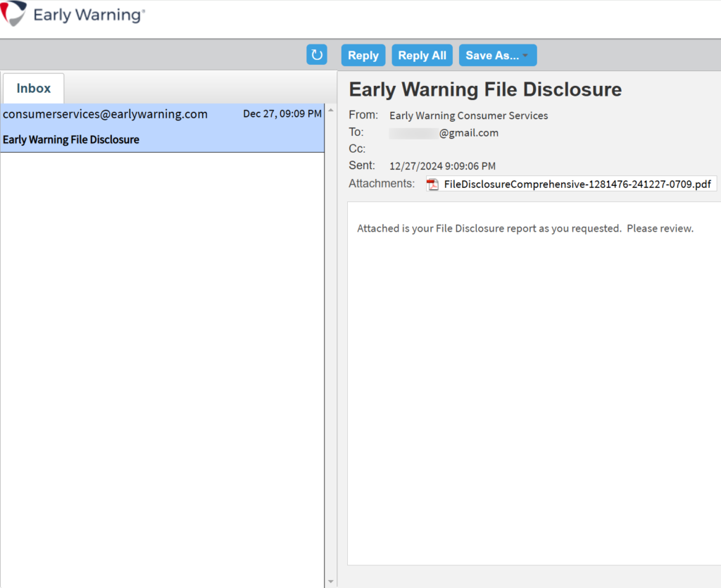Click the sender name Early Warning Consumer Services

coord(468,115)
